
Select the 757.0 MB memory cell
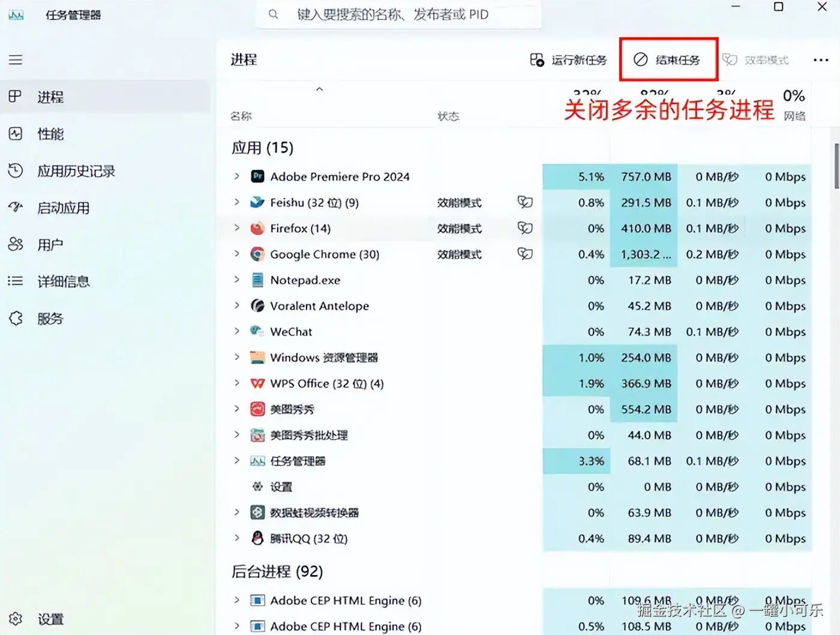point(644,176)
